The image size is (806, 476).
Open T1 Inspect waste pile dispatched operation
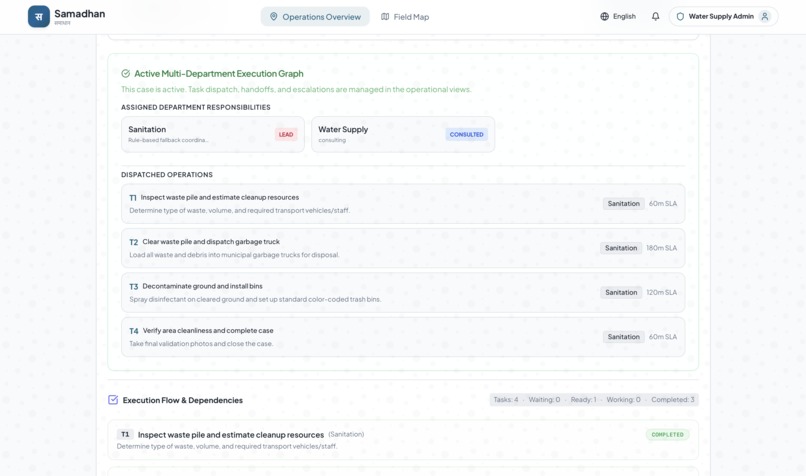pyautogui.click(x=403, y=204)
